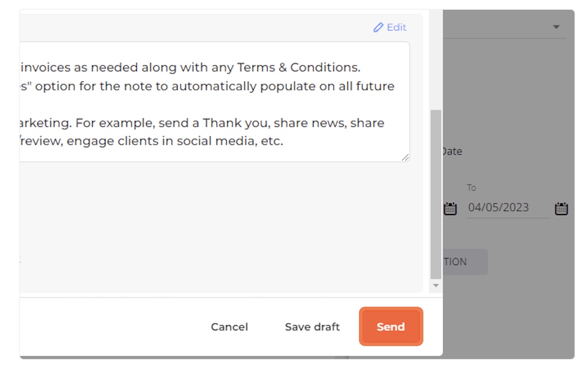Place cursor after 'Terms & Conditions.' text
The image size is (588, 366).
pos(361,68)
